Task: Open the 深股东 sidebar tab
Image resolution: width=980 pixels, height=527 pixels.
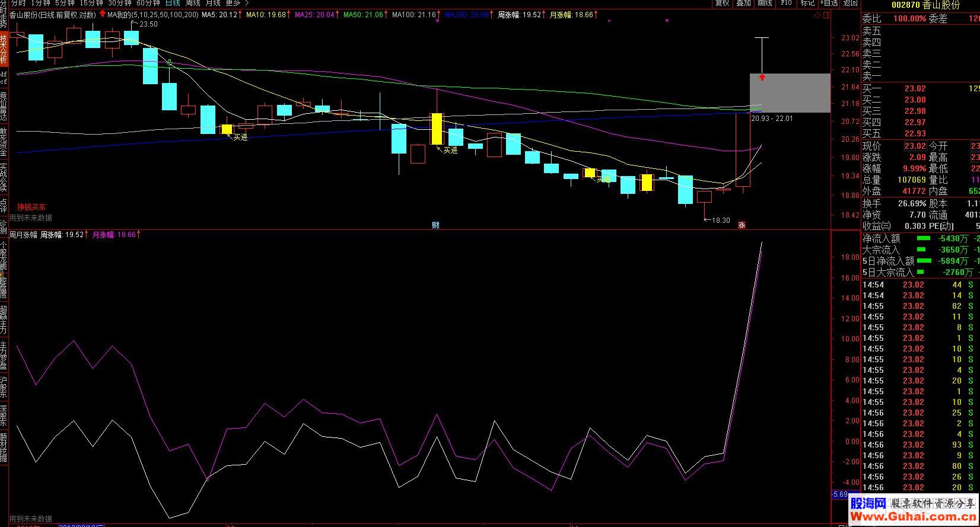Action: tap(4, 416)
